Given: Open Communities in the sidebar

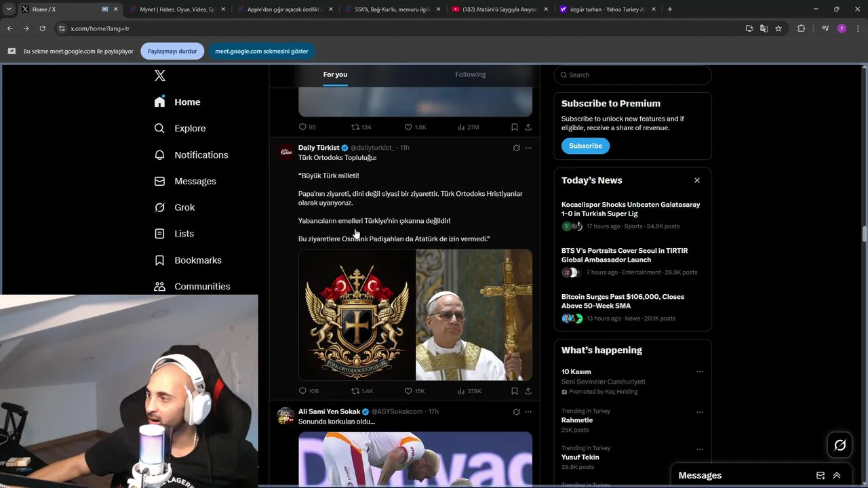Looking at the screenshot, I should point(192,286).
